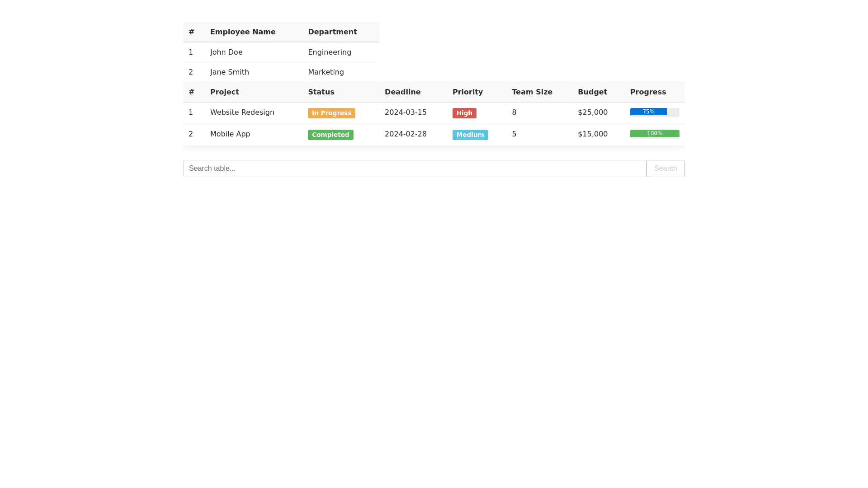
Task: Click the High priority badge
Action: (464, 113)
